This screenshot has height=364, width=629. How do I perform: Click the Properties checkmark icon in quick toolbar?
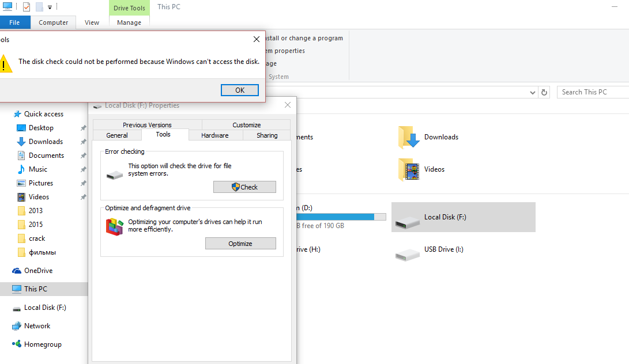(27, 7)
